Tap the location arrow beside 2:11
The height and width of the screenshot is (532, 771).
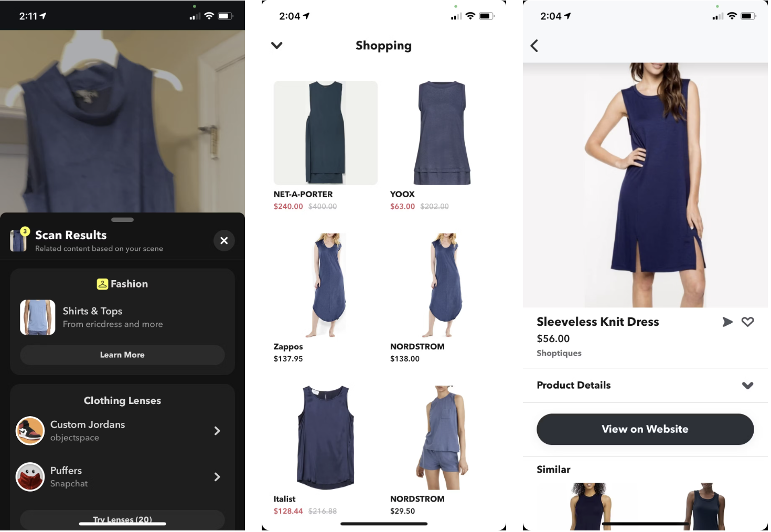[43, 16]
